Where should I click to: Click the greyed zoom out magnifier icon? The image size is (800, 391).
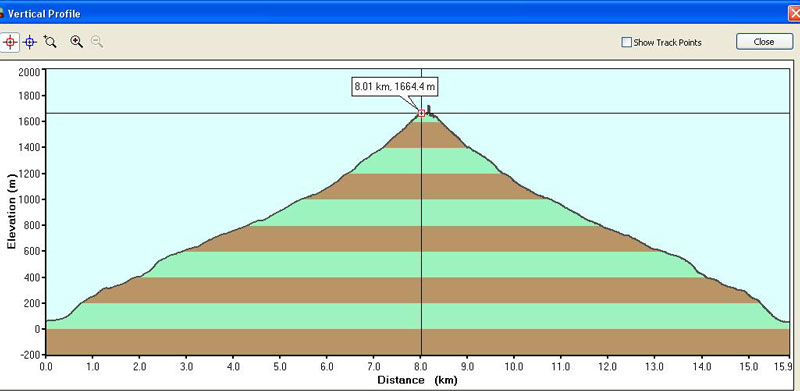[x=97, y=42]
